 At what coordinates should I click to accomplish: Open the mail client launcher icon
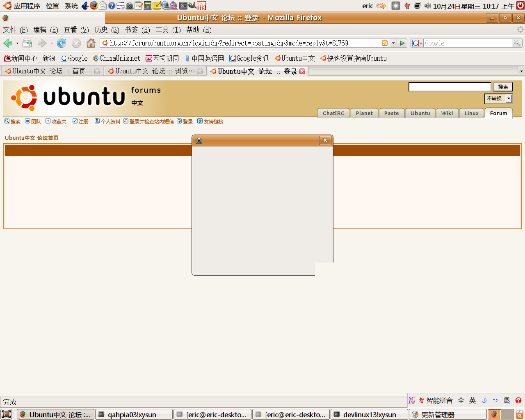(x=103, y=6)
